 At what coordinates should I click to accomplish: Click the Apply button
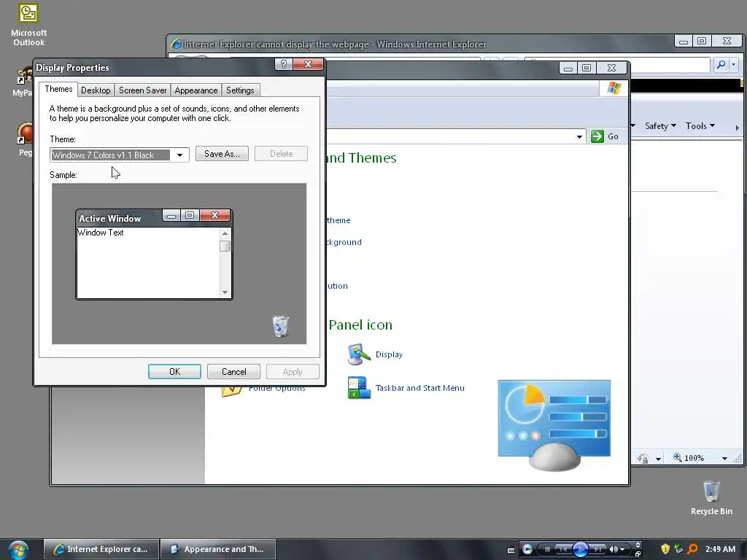coord(293,371)
